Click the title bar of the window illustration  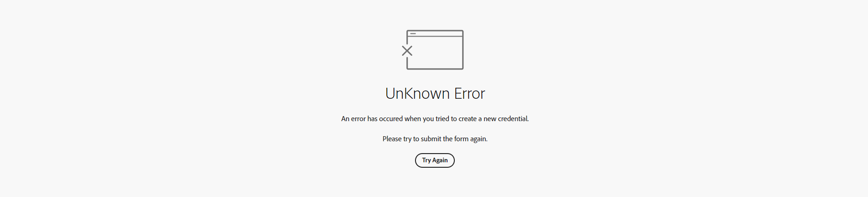coord(435,33)
